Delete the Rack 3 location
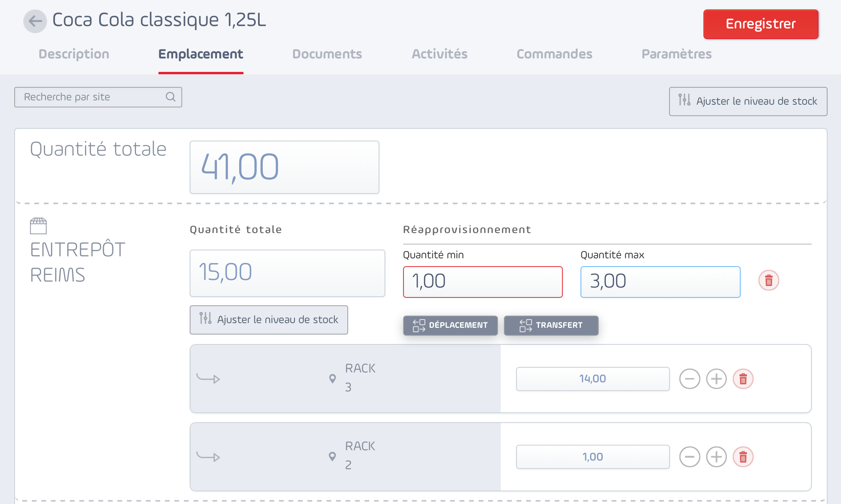 743,379
